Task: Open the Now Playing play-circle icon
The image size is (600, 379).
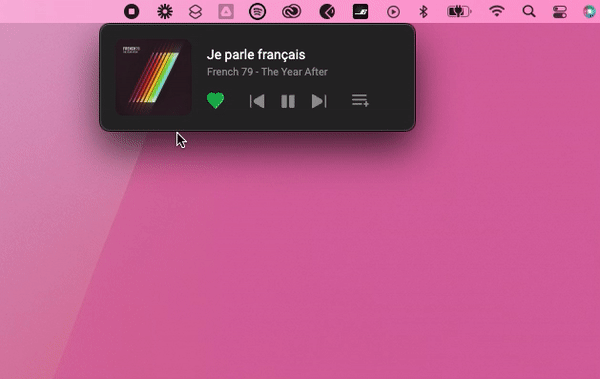Action: 393,12
